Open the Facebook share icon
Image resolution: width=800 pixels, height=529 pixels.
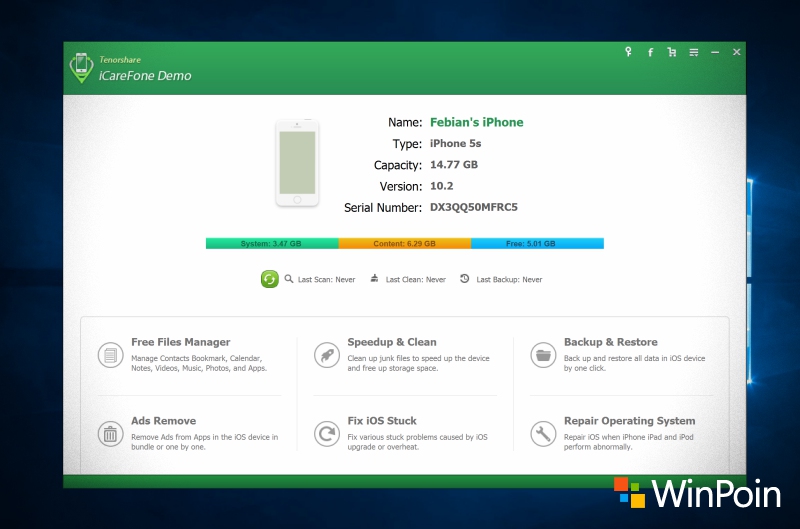tap(650, 52)
